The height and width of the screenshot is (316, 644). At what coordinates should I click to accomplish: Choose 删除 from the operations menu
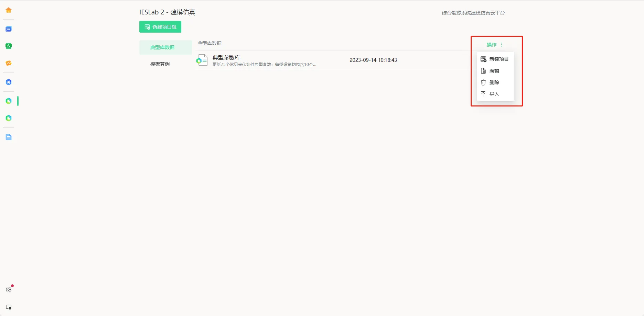tap(495, 82)
